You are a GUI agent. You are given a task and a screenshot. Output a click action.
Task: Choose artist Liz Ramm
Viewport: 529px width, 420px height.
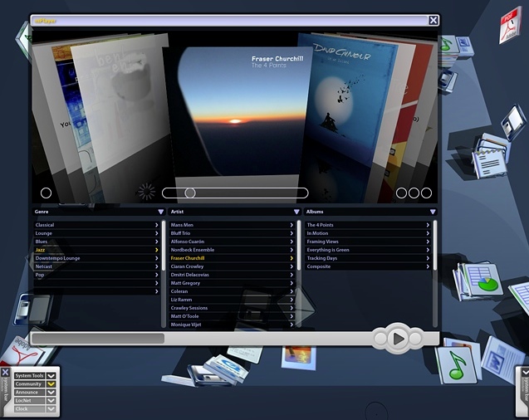pos(232,300)
